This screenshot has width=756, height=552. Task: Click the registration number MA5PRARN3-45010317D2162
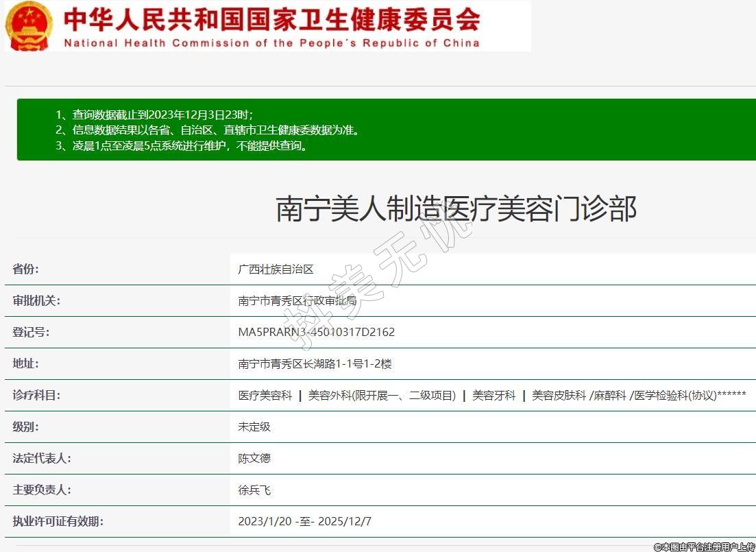(316, 333)
